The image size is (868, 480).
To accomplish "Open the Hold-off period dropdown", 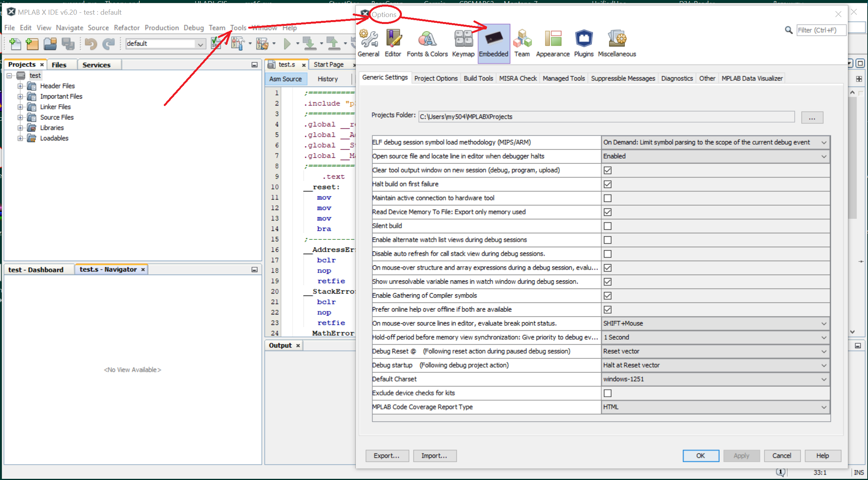I will 715,337.
